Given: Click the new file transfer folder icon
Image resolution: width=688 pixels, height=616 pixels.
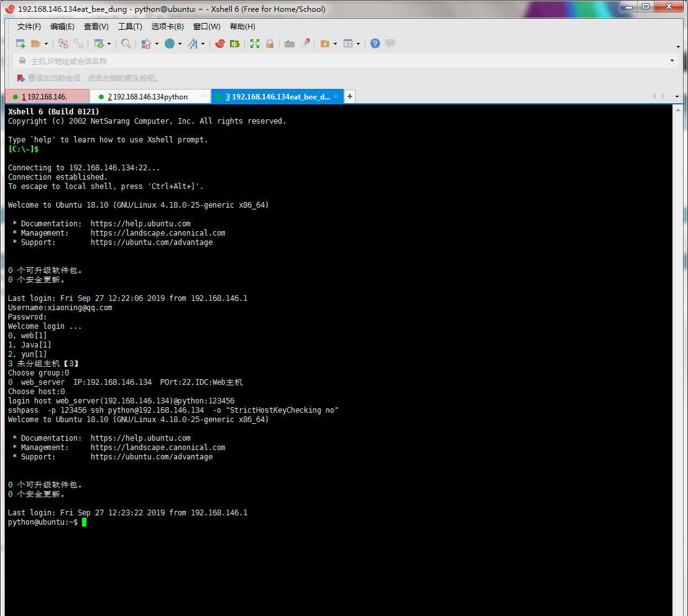Looking at the screenshot, I should point(325,44).
